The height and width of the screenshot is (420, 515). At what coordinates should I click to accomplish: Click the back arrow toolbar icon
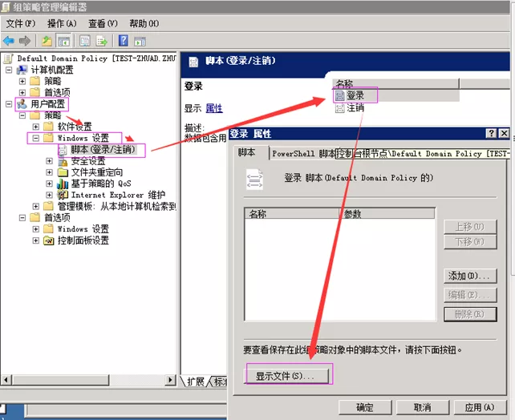(8, 41)
